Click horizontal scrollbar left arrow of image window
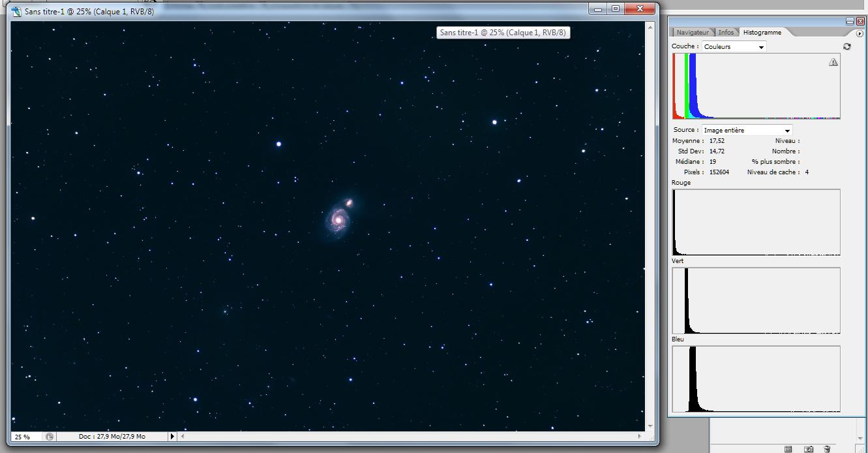This screenshot has height=453, width=868. click(x=183, y=437)
